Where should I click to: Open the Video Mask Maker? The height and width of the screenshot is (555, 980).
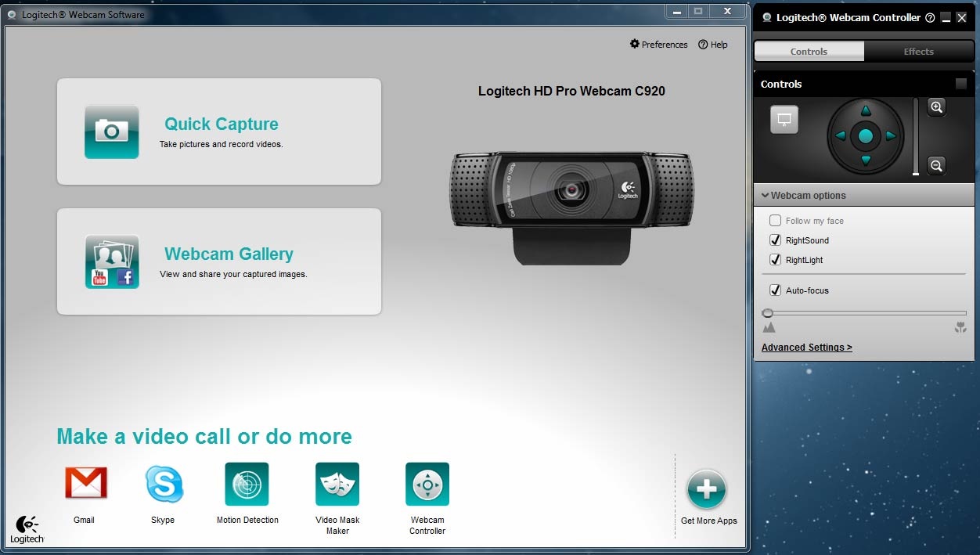pyautogui.click(x=337, y=483)
